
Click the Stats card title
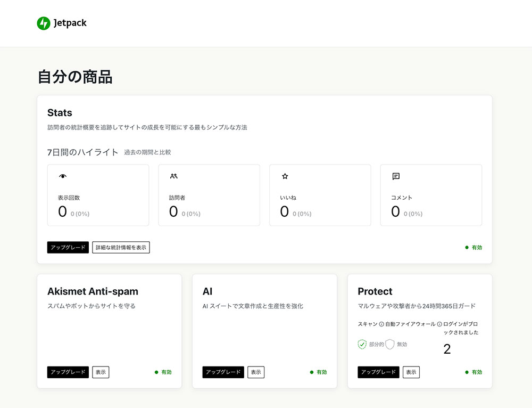tap(60, 113)
